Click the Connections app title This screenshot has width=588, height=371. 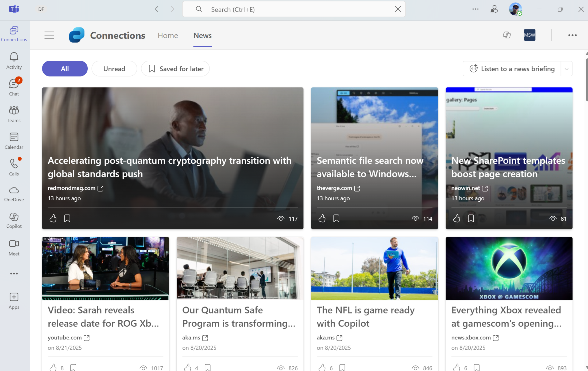[x=118, y=35]
